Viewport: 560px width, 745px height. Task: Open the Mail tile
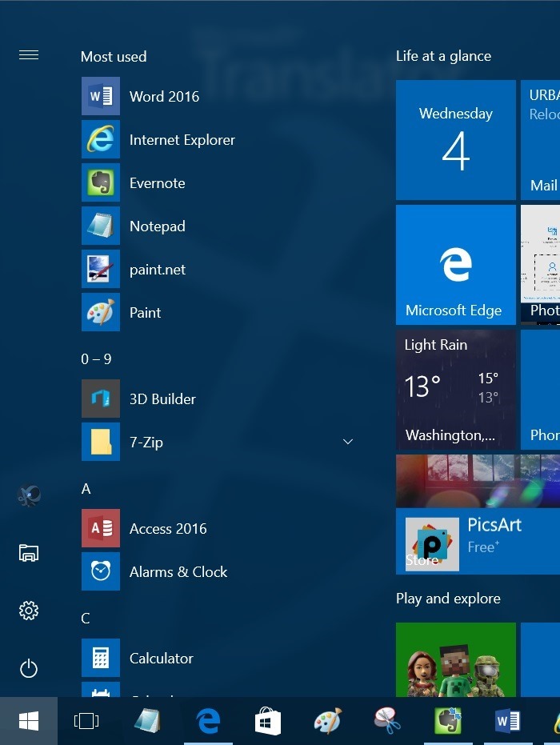(x=541, y=140)
